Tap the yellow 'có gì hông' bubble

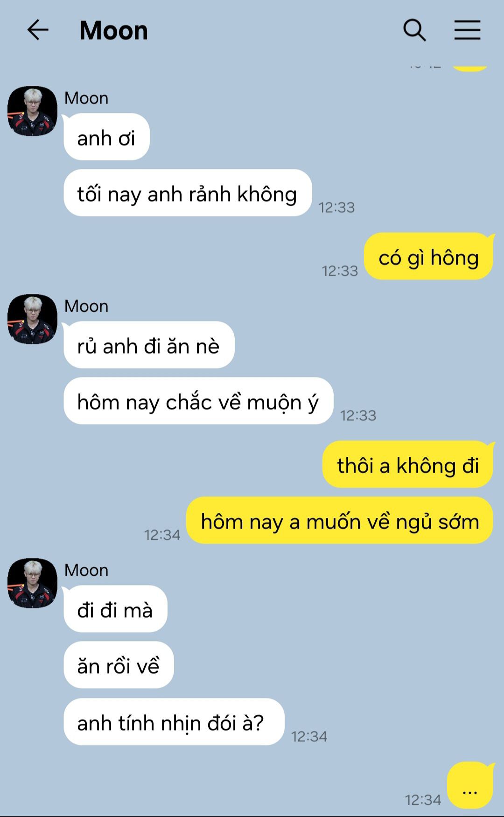click(x=428, y=257)
